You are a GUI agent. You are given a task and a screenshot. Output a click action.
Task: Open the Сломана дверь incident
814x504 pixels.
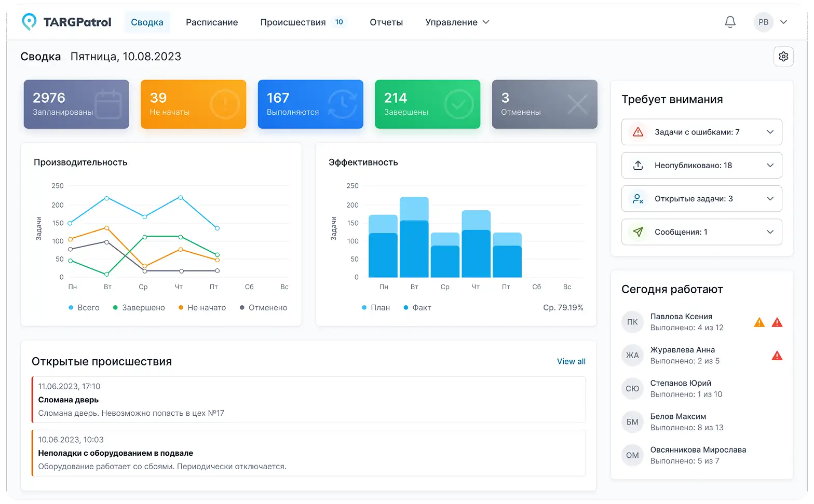pos(308,400)
